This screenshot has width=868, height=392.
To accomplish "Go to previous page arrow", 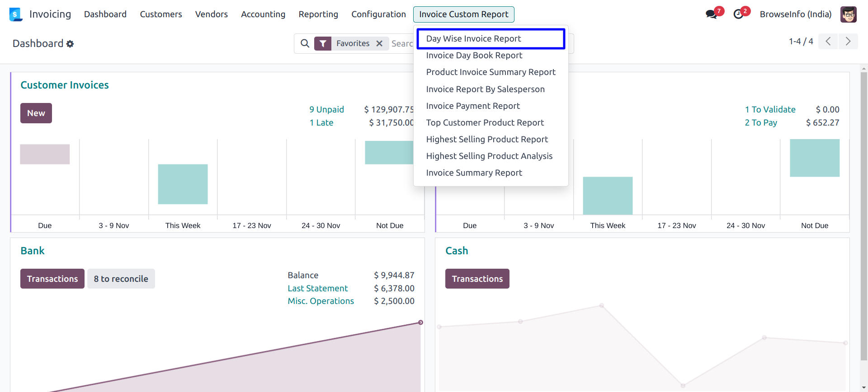I will click(828, 42).
